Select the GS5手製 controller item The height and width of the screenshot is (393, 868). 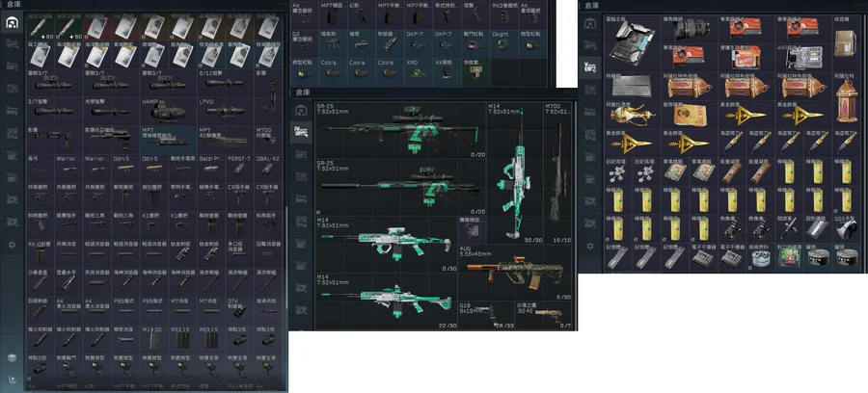coord(847,228)
